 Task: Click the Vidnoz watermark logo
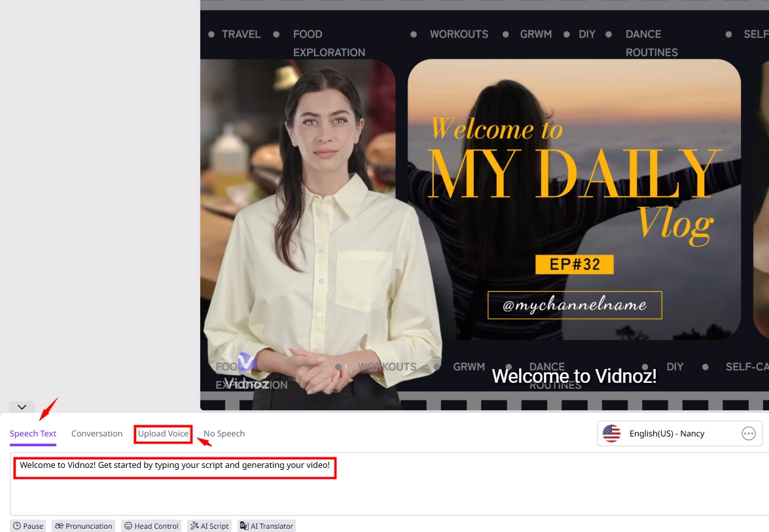[x=246, y=372]
